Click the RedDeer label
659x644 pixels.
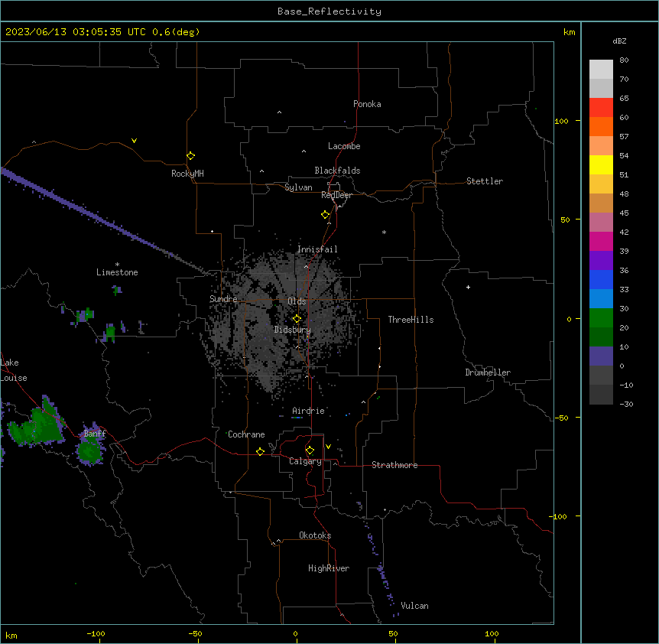336,195
